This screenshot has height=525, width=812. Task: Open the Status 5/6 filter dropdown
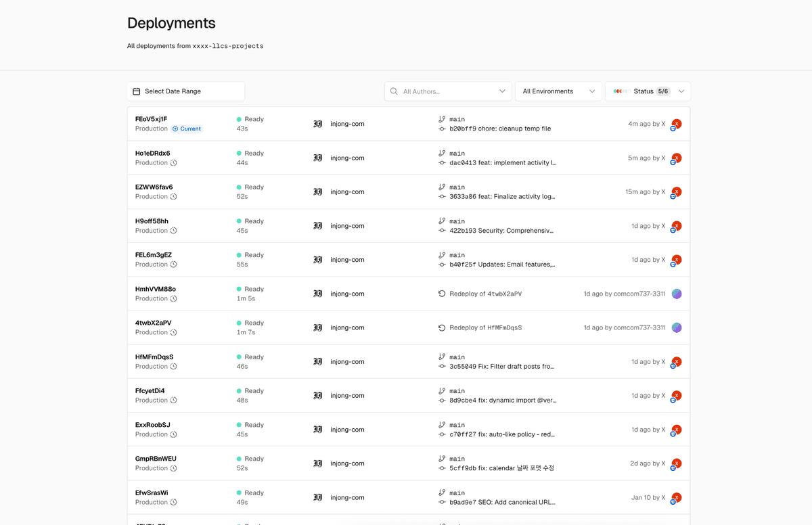(648, 91)
